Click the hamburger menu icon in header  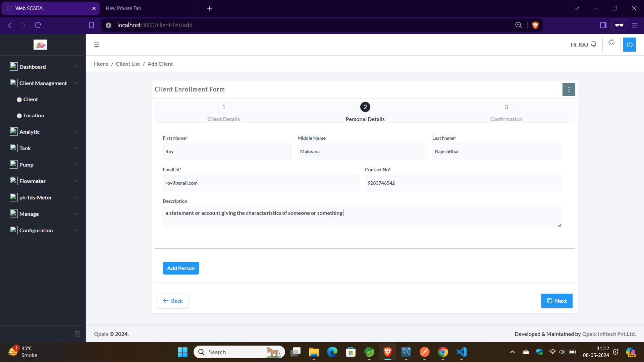97,45
